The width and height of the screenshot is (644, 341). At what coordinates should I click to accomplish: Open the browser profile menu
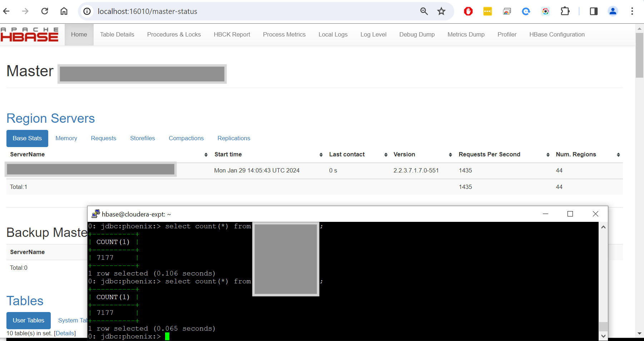(x=613, y=11)
